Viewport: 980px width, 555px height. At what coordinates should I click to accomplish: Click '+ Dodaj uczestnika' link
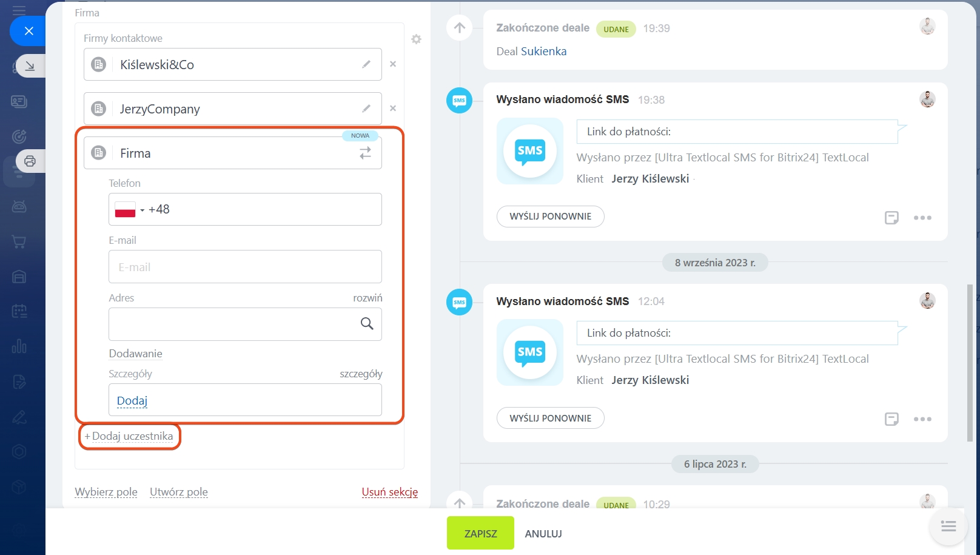129,436
